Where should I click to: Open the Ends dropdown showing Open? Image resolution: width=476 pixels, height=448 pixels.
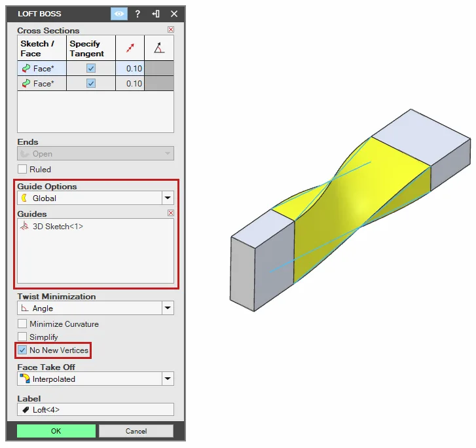pos(96,154)
